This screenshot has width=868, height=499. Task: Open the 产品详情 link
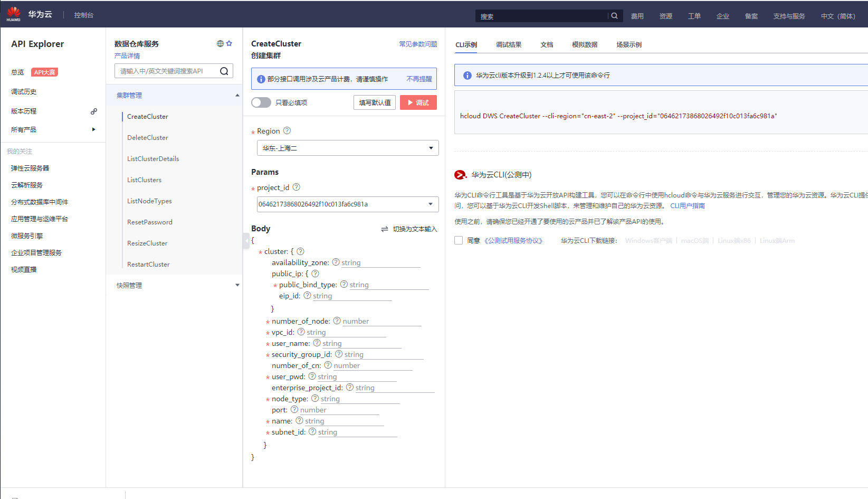pos(127,56)
